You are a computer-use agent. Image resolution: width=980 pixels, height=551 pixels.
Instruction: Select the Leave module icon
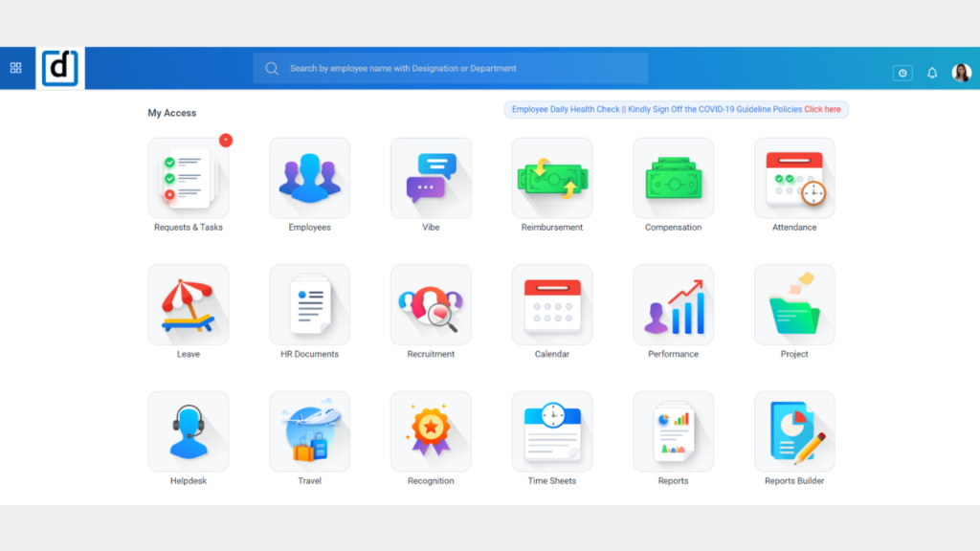click(x=188, y=305)
